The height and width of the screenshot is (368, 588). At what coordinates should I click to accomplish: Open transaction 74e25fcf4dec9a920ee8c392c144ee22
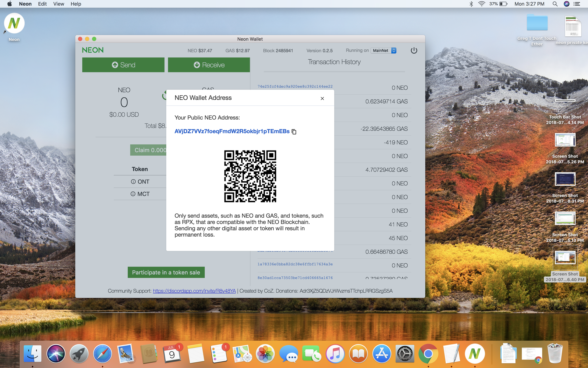295,86
